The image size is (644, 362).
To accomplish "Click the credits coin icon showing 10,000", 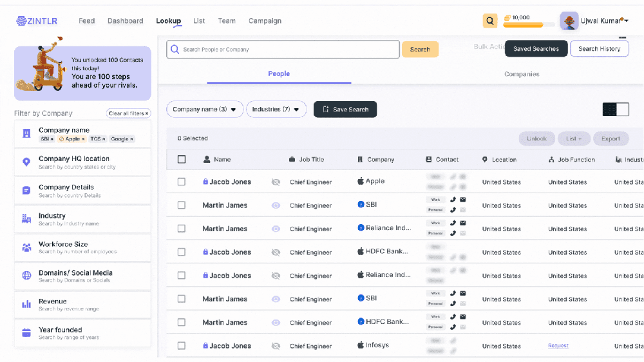I will tap(507, 17).
